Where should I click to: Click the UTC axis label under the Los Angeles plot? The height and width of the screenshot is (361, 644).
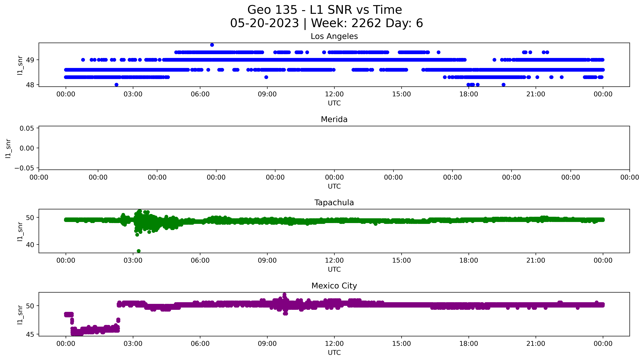pos(334,103)
